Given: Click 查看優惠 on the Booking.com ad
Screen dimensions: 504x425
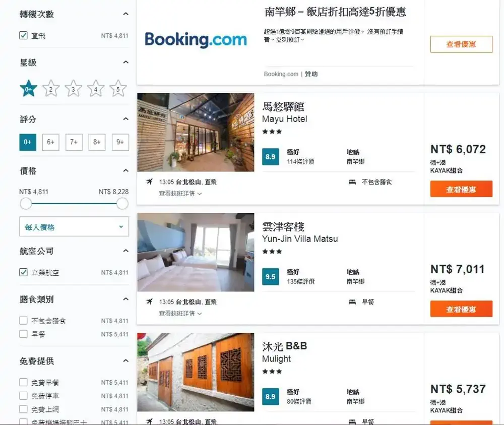Looking at the screenshot, I should click(x=461, y=44).
